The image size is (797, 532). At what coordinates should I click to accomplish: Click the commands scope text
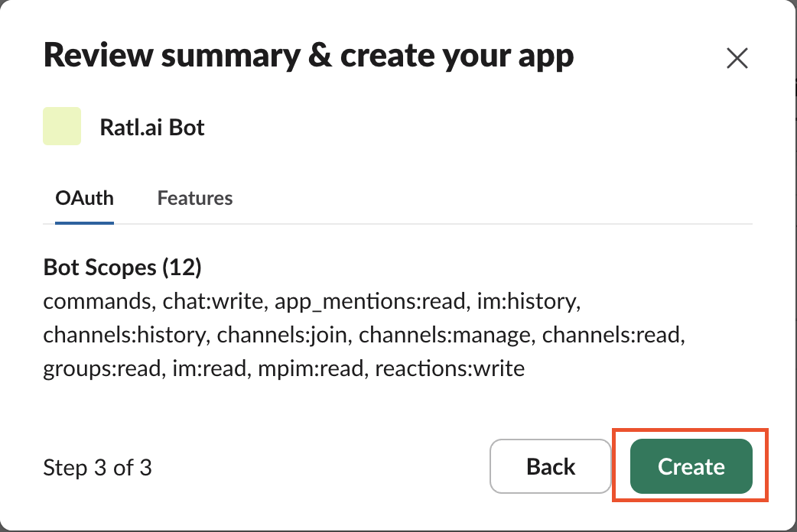click(96, 301)
